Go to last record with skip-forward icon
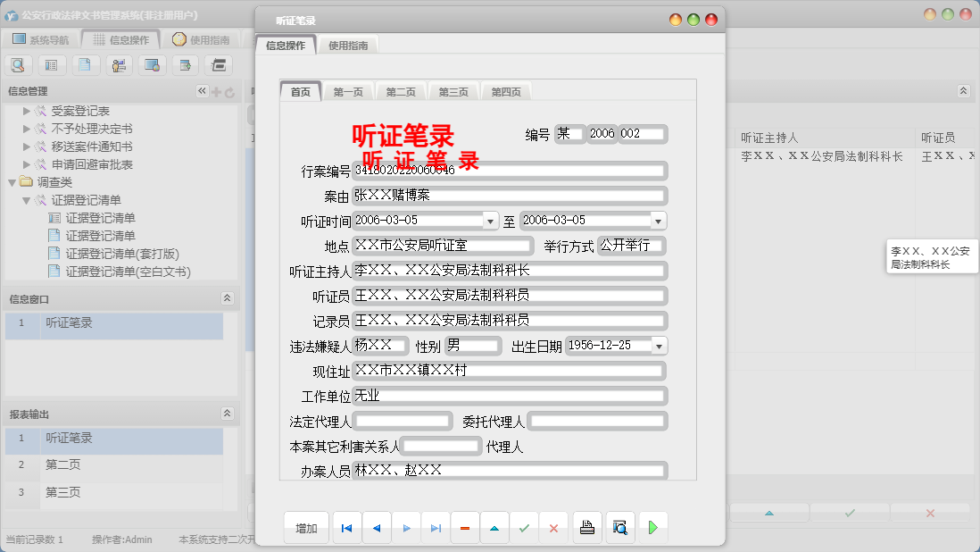 click(436, 527)
